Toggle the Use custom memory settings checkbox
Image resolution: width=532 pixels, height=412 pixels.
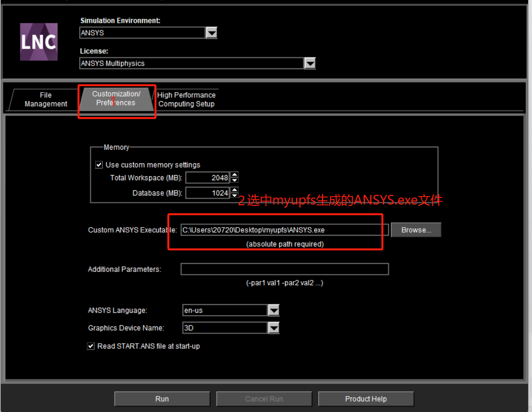click(x=99, y=165)
